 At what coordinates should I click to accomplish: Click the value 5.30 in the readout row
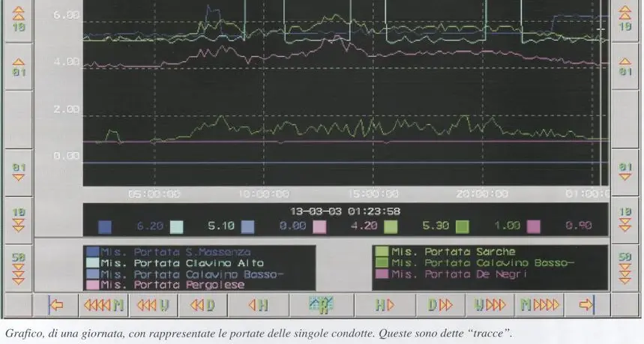point(436,226)
